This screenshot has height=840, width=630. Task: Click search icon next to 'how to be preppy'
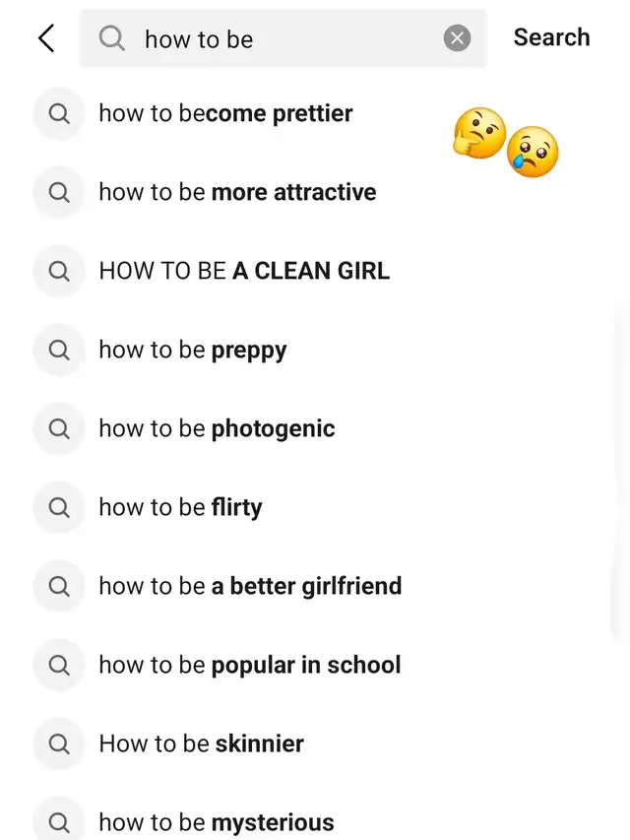click(x=59, y=350)
